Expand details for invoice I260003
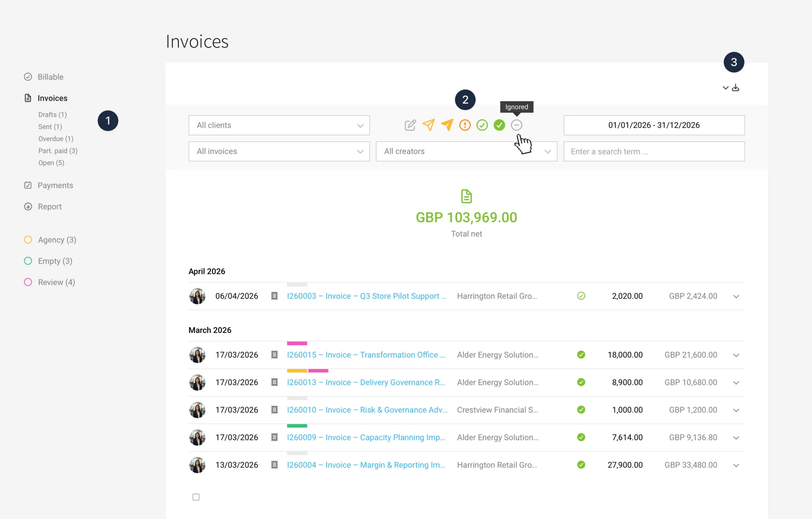 (x=736, y=296)
